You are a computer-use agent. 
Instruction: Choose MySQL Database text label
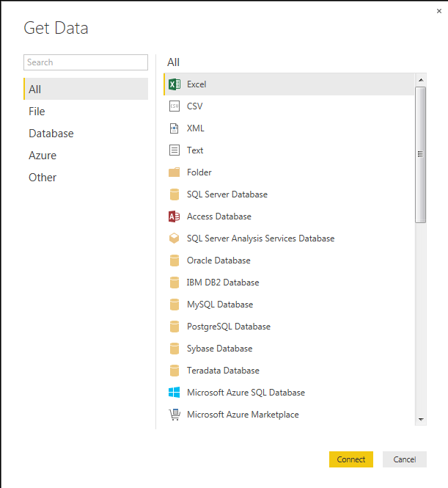220,305
